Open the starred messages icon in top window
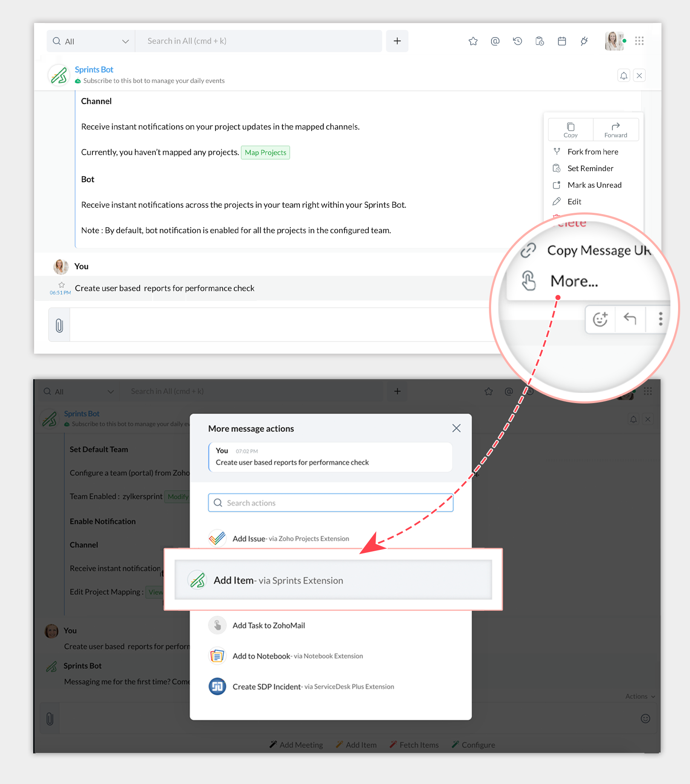The image size is (690, 784). (473, 41)
